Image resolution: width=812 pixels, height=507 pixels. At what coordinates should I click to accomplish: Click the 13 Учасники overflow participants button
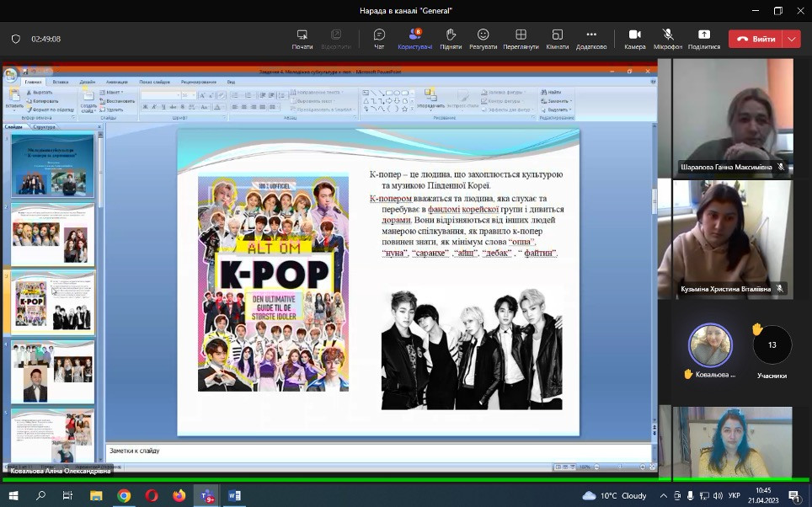click(772, 344)
